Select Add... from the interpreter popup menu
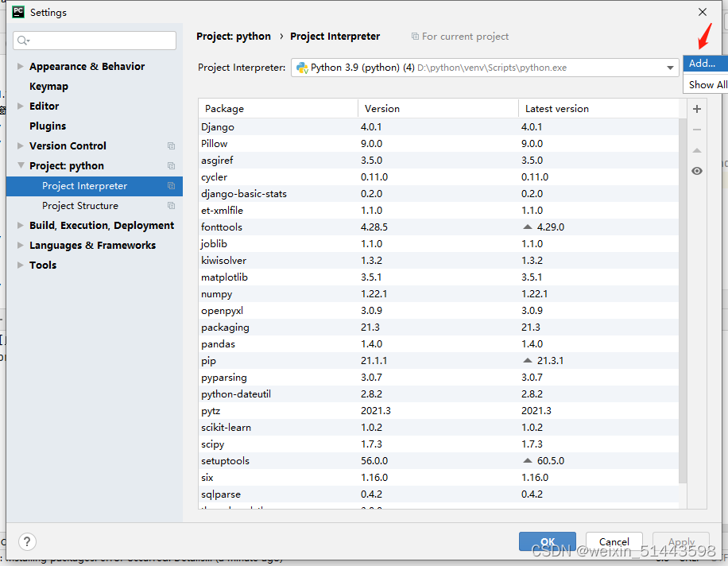The image size is (728, 566). (x=706, y=64)
